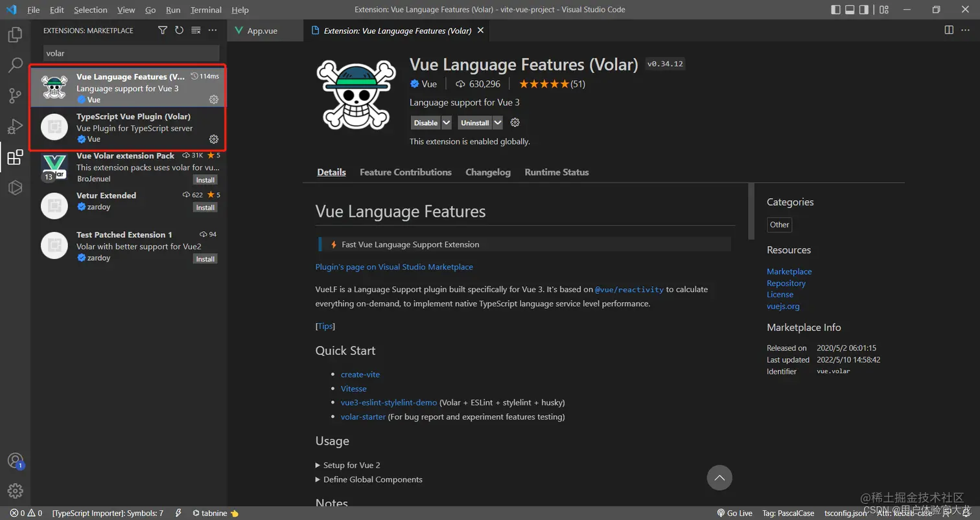The image size is (980, 520).
Task: Click the Tips link
Action: [325, 326]
